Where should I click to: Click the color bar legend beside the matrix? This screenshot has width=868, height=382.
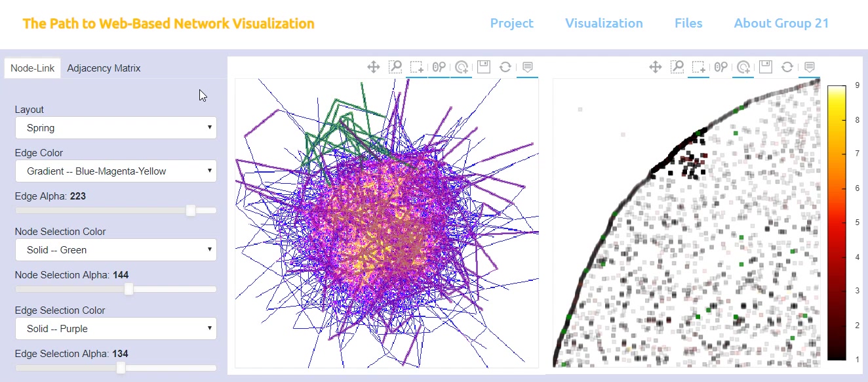coord(837,223)
